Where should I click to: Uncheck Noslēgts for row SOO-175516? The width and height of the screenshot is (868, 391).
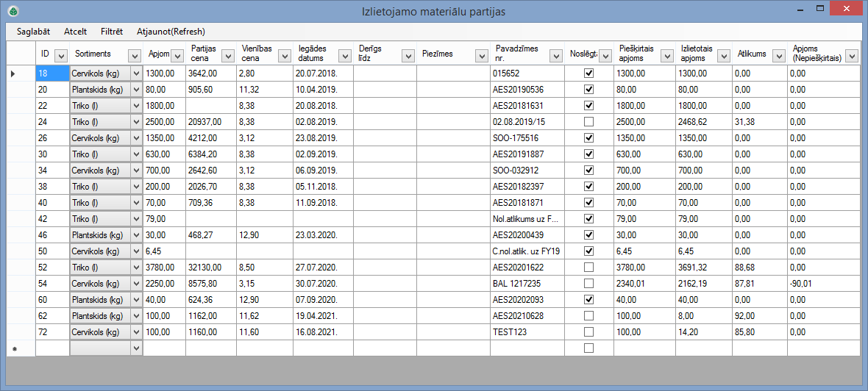coord(589,137)
